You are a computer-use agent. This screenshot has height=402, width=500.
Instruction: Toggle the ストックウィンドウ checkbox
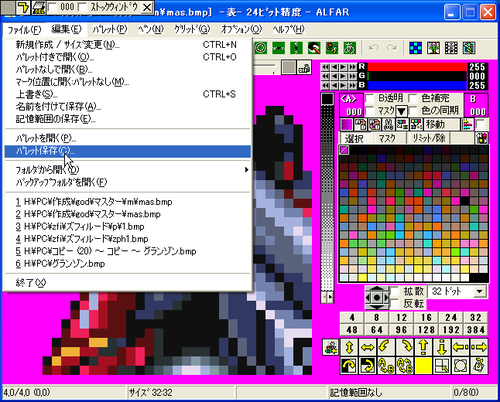click(83, 7)
